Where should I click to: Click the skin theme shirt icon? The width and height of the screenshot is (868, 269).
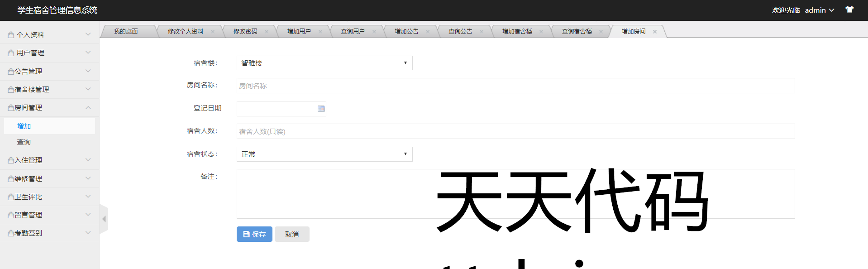(x=849, y=10)
